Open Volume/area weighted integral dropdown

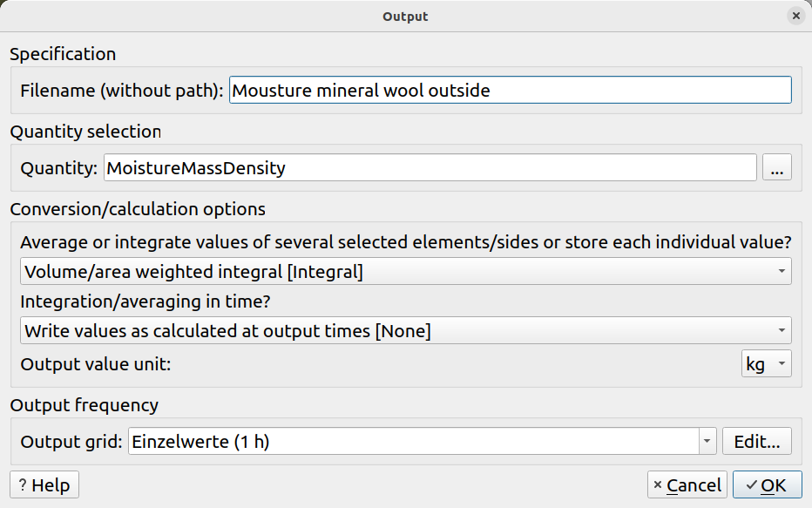pyautogui.click(x=405, y=271)
